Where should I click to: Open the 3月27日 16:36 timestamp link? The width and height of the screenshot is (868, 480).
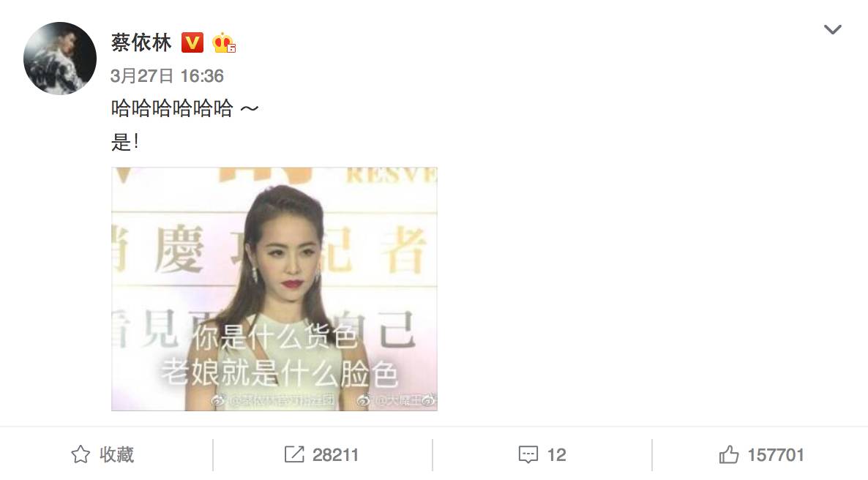(x=167, y=76)
